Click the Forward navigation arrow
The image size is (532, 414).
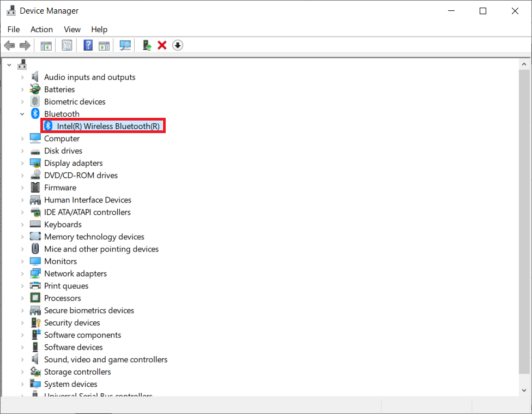[x=25, y=45]
